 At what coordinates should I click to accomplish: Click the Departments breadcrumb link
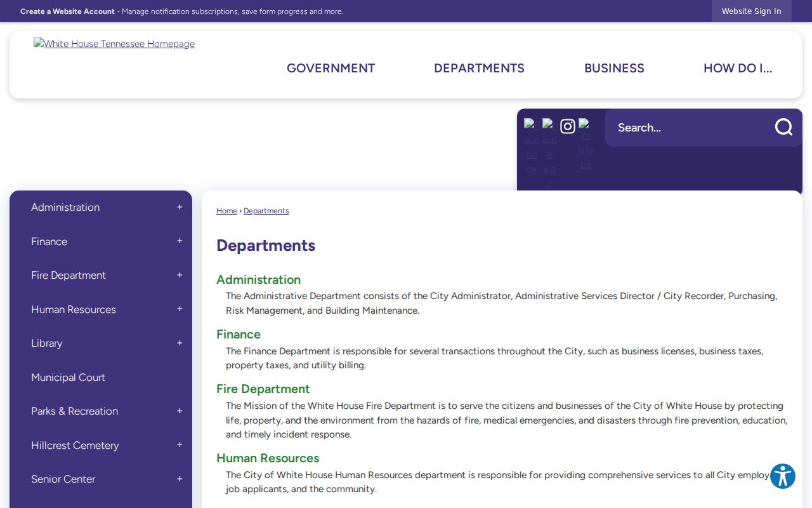pyautogui.click(x=266, y=211)
